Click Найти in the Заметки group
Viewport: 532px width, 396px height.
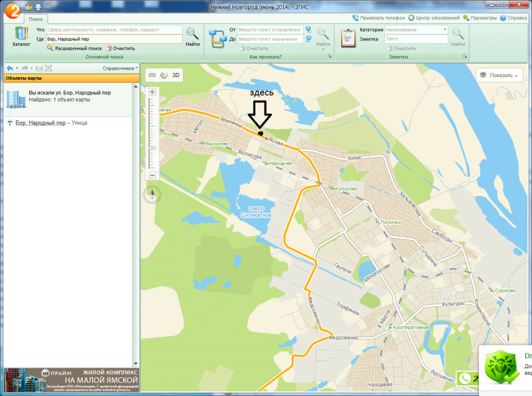pyautogui.click(x=458, y=37)
